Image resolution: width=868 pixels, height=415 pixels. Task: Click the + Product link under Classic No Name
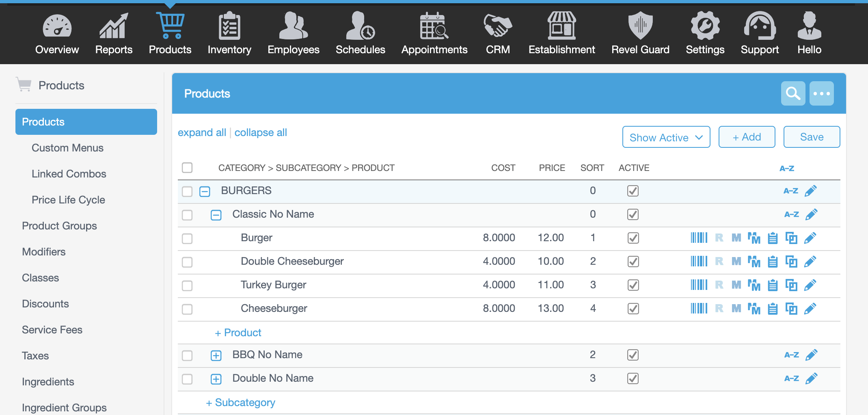238,333
